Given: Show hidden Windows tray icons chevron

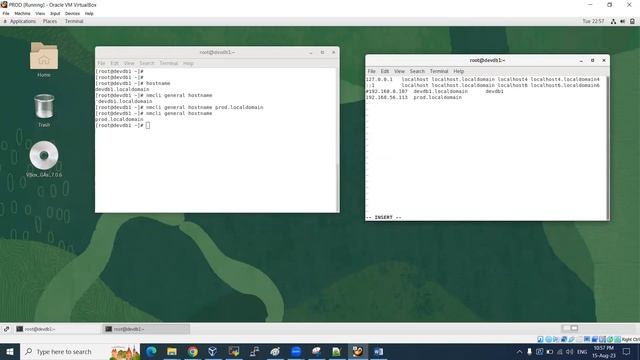Looking at the screenshot, I should [519, 351].
